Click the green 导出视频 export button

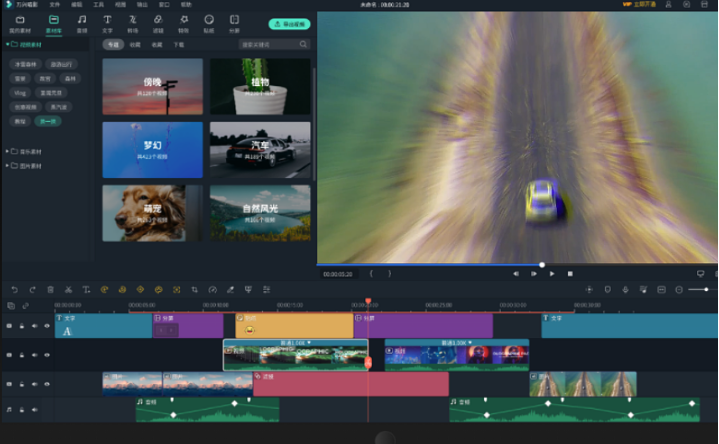tap(289, 23)
